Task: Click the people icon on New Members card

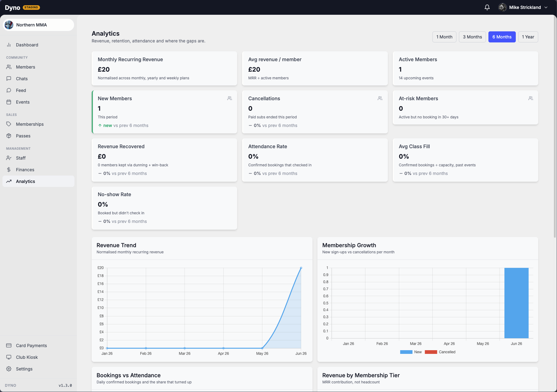Action: pos(229,98)
